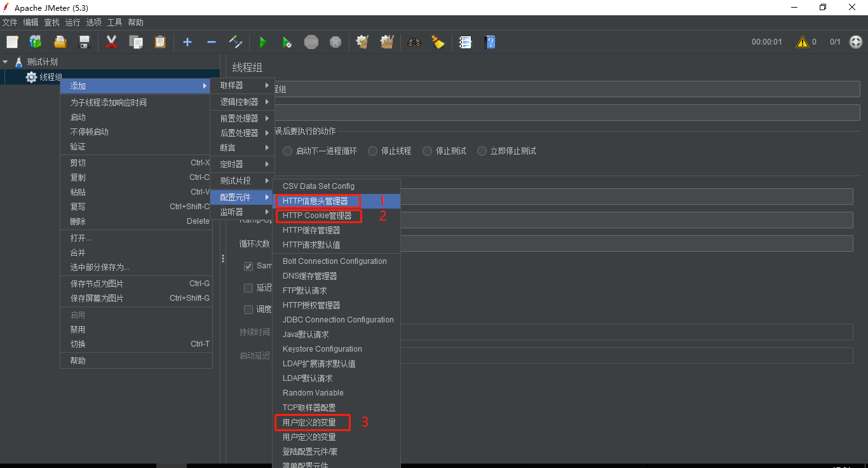
Task: Click the Cut scissors icon
Action: tap(112, 42)
